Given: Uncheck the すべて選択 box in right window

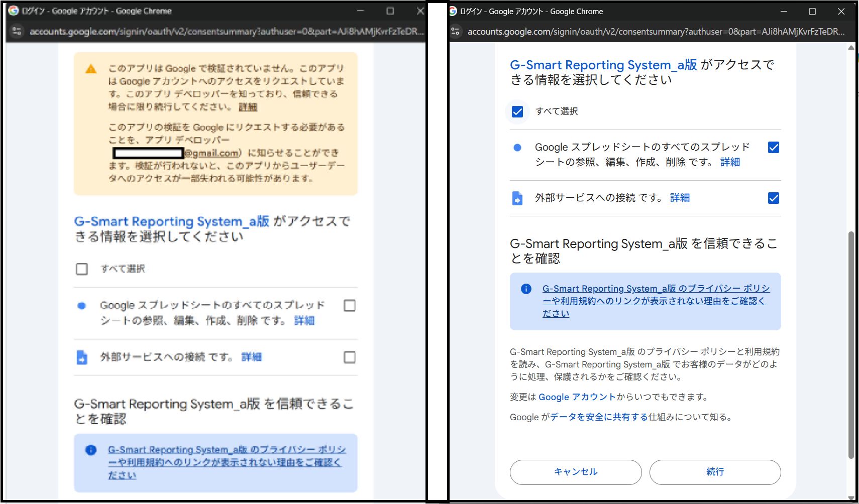Looking at the screenshot, I should tap(517, 111).
